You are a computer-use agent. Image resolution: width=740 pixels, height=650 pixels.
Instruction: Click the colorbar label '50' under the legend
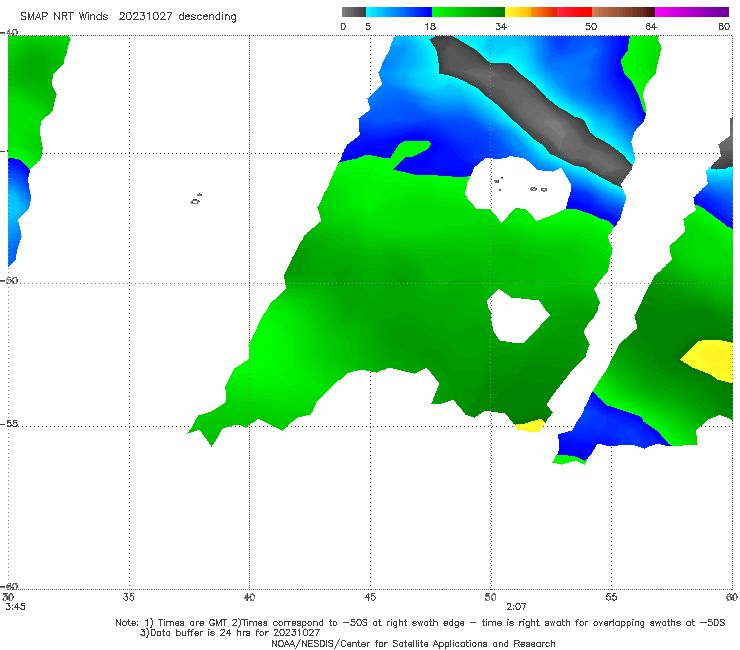(591, 27)
